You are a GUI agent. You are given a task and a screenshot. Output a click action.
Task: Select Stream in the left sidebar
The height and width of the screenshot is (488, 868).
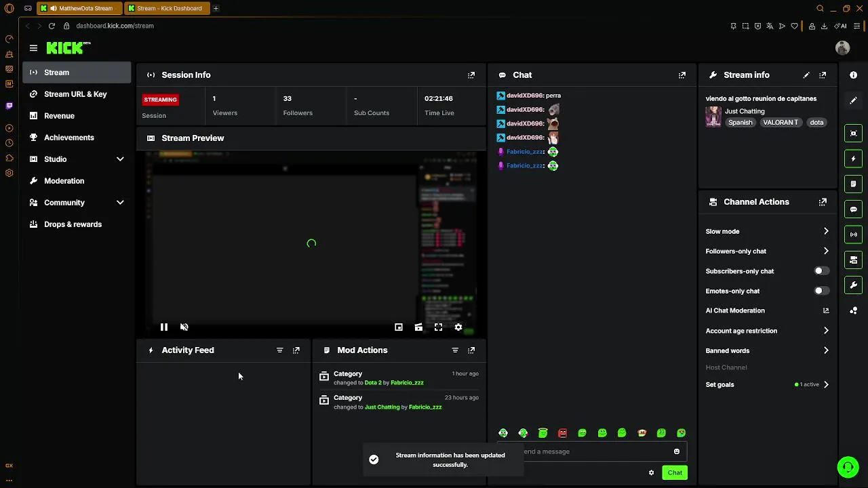77,73
